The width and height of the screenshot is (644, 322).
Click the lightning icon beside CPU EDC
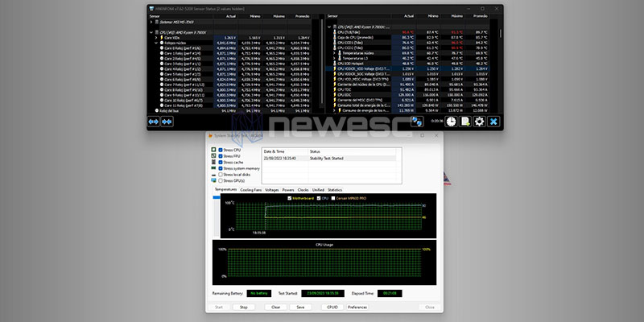coord(335,95)
